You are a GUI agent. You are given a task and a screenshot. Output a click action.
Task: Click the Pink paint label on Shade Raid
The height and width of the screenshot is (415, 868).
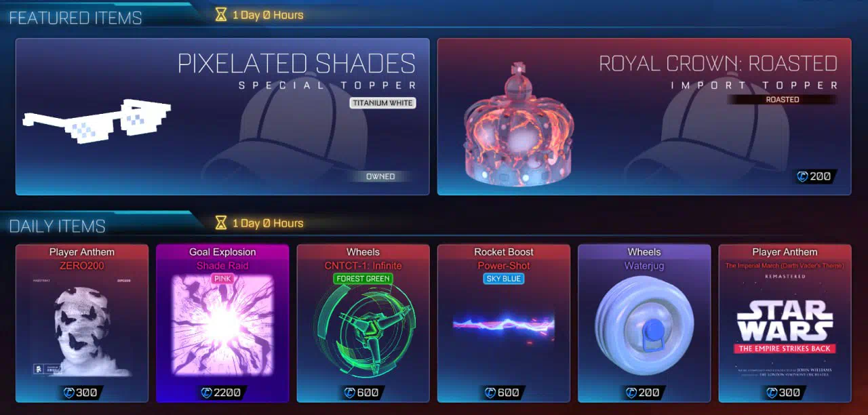(222, 279)
